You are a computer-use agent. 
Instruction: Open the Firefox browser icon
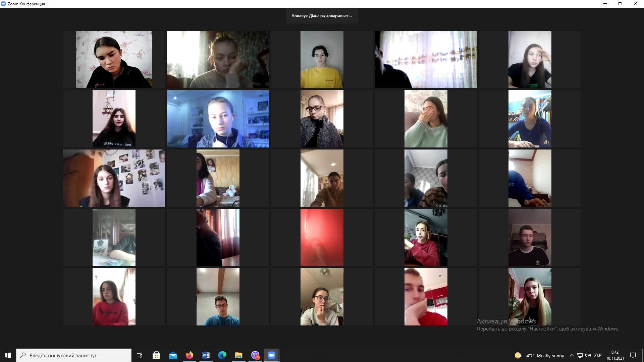pos(189,355)
